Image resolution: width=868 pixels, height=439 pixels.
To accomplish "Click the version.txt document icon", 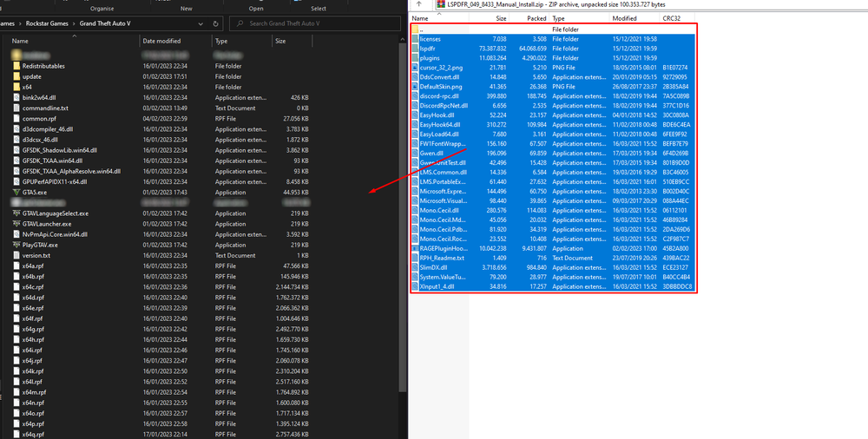I will click(16, 255).
